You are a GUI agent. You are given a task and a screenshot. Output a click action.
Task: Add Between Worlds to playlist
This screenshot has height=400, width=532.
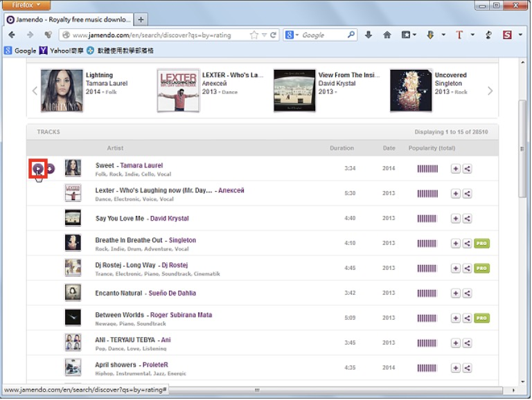click(456, 318)
